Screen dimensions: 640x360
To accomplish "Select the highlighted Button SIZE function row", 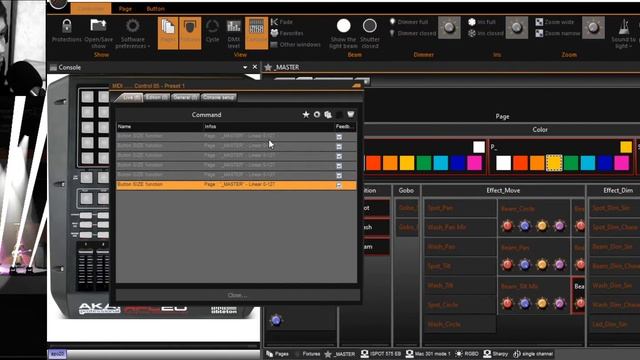I will tap(236, 185).
